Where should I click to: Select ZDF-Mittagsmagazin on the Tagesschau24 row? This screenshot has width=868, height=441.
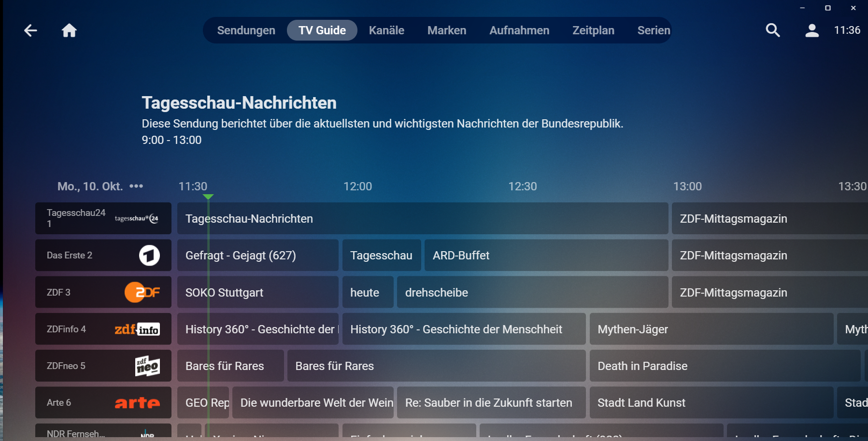(770, 218)
